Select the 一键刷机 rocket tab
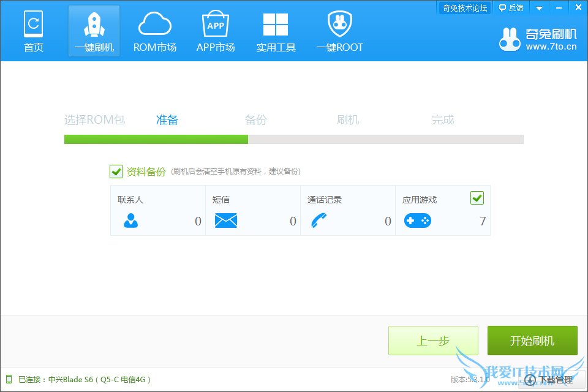This screenshot has width=588, height=392. (x=94, y=31)
